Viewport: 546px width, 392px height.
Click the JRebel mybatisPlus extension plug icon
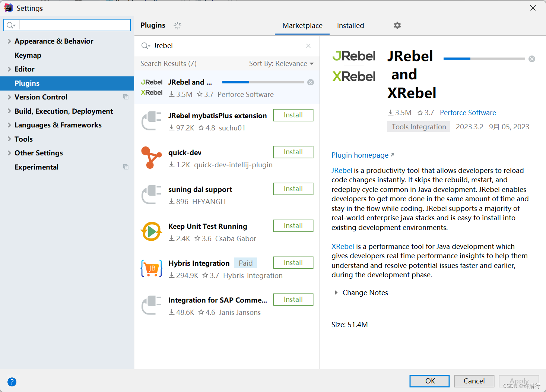pos(152,120)
